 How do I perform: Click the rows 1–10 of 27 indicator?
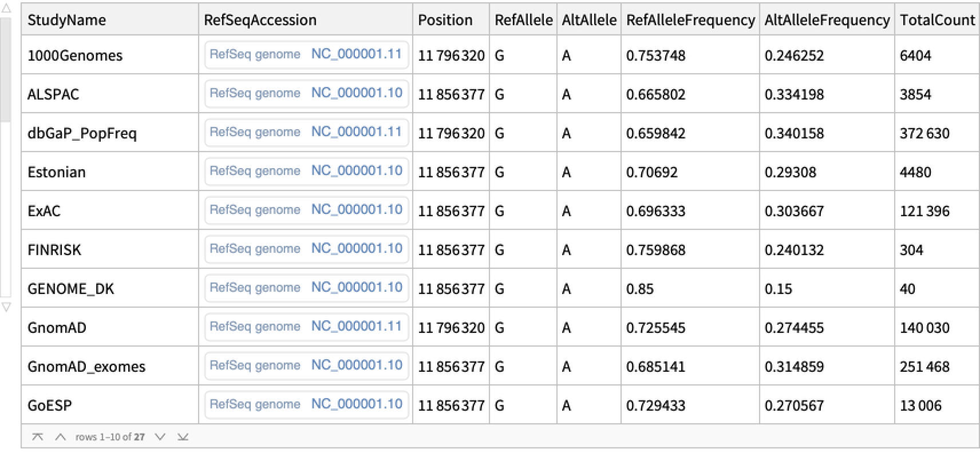click(x=110, y=437)
